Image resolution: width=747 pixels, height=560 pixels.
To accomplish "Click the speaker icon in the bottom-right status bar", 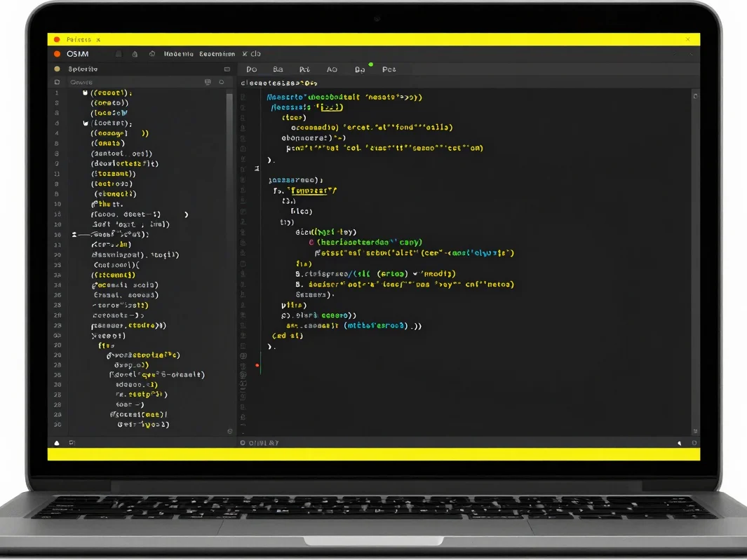I will [680, 443].
